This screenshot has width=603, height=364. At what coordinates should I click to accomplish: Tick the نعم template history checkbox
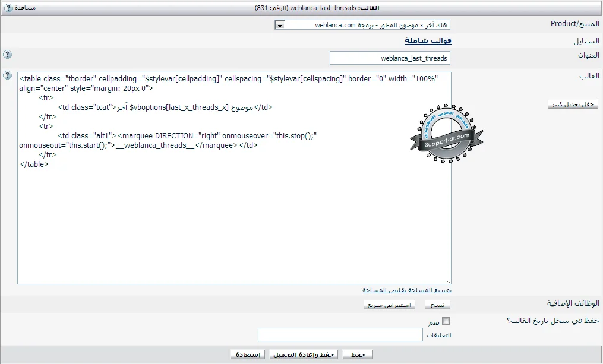point(446,321)
